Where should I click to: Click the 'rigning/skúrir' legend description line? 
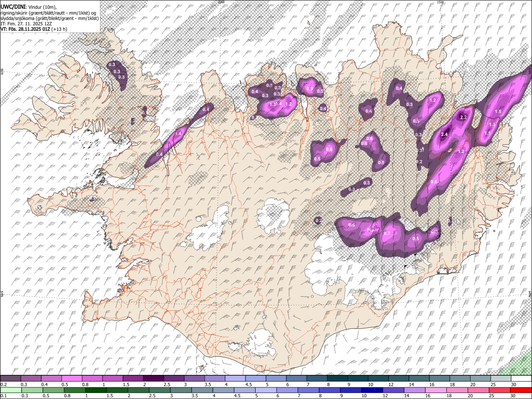49,12
